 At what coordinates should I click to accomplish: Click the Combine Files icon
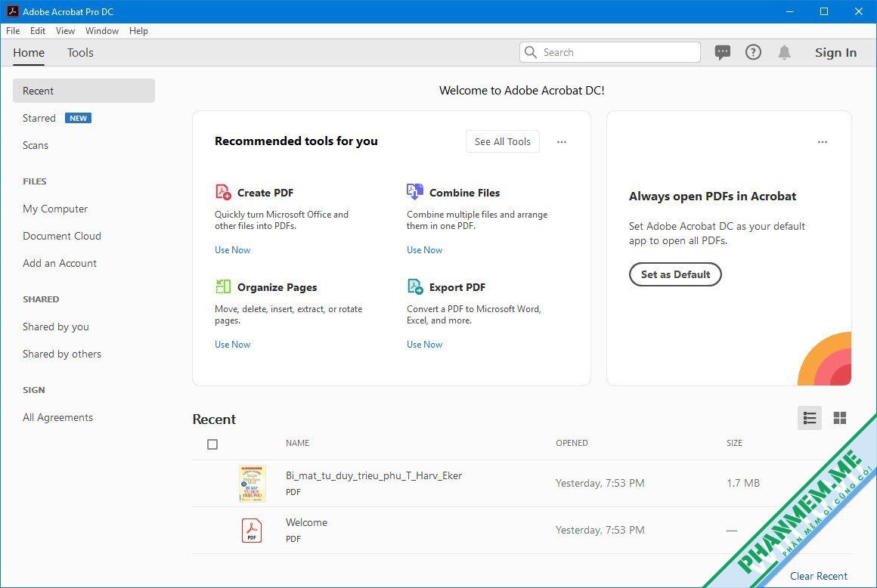tap(415, 192)
